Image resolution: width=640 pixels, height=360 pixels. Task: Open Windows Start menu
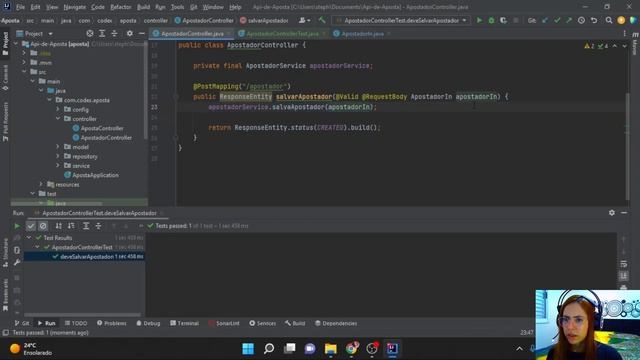[248, 349]
